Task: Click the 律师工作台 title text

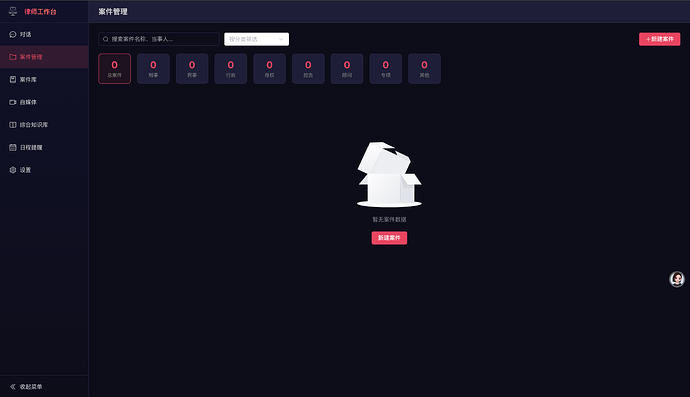Action: (x=40, y=11)
